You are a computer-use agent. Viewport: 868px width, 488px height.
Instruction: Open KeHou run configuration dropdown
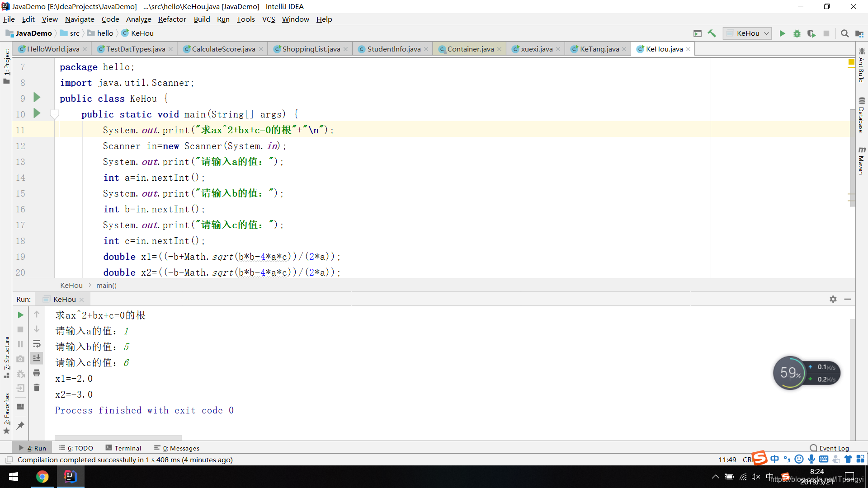pos(747,33)
